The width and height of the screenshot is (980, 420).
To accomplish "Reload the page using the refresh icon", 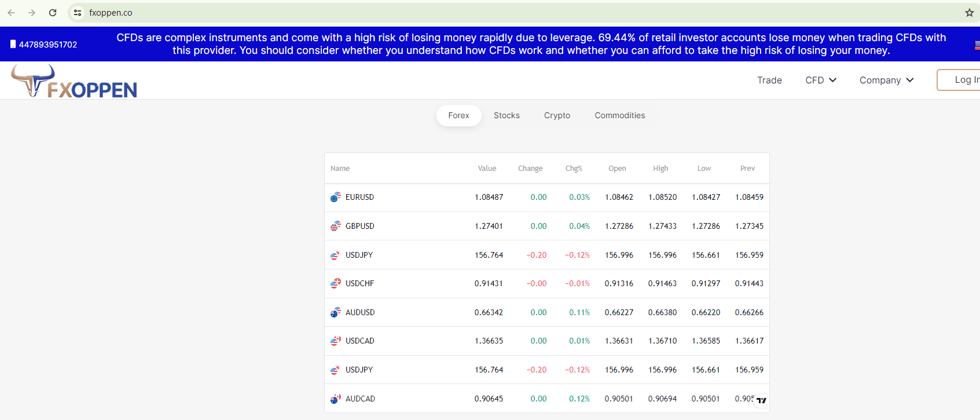I will [x=53, y=13].
